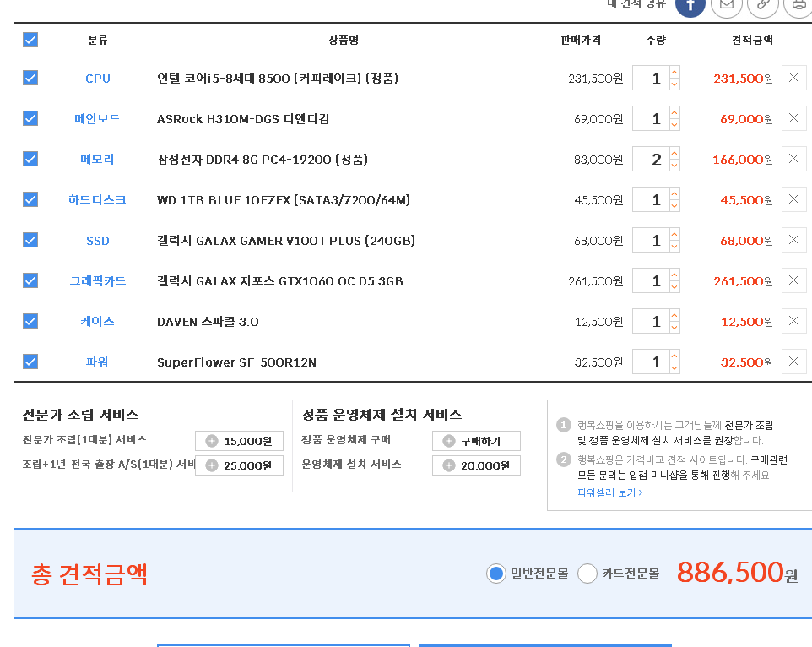This screenshot has width=812, height=647.
Task: Decrease 케이스 quantity with down arrow
Action: (x=674, y=327)
